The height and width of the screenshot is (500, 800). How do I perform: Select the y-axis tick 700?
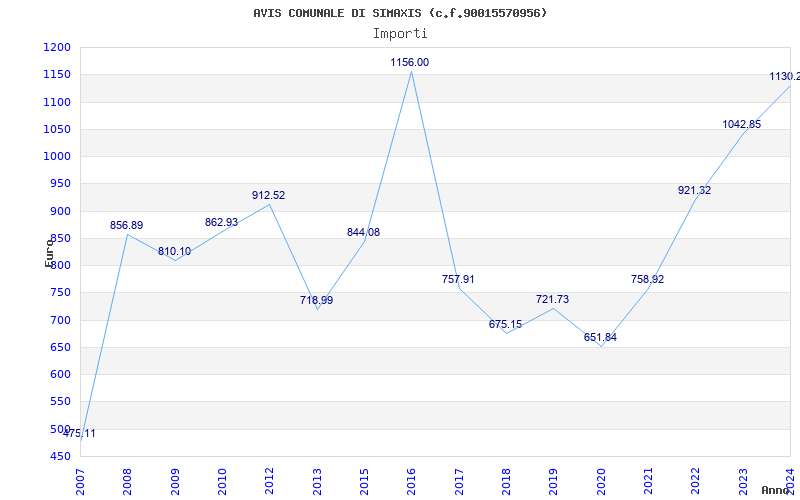click(x=60, y=320)
